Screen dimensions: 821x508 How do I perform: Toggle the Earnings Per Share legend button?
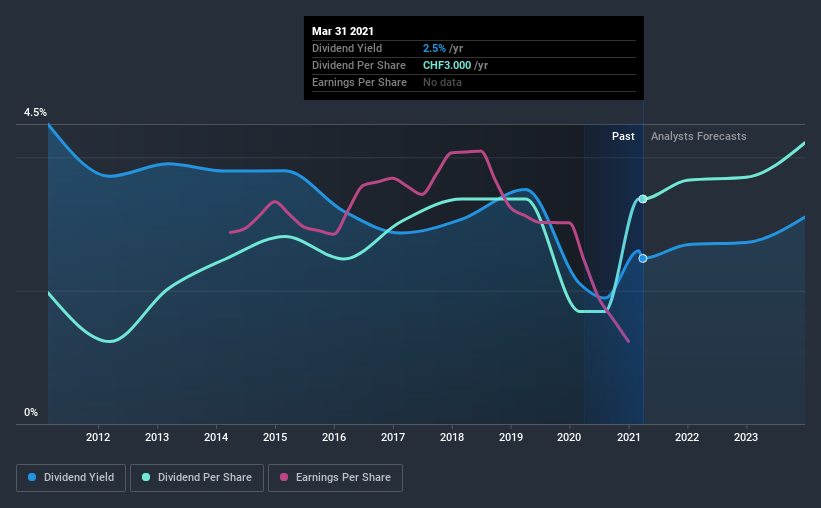pos(335,478)
